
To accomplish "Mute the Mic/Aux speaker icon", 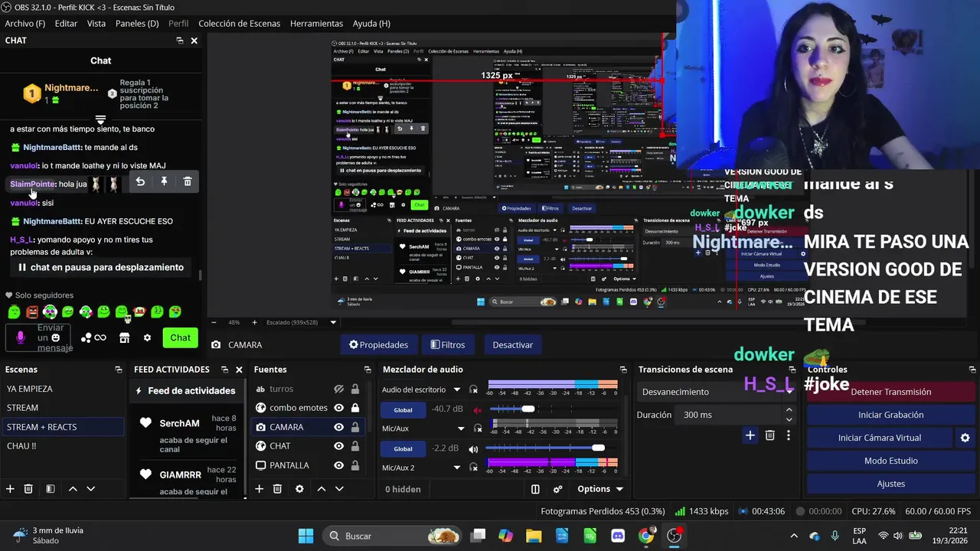I will tap(473, 448).
